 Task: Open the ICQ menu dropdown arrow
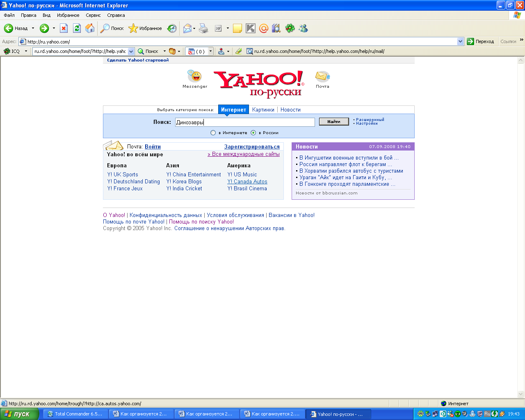pyautogui.click(x=26, y=51)
